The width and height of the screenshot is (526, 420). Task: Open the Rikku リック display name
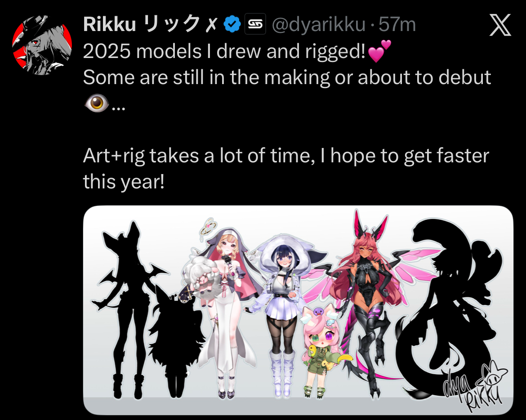[151, 24]
